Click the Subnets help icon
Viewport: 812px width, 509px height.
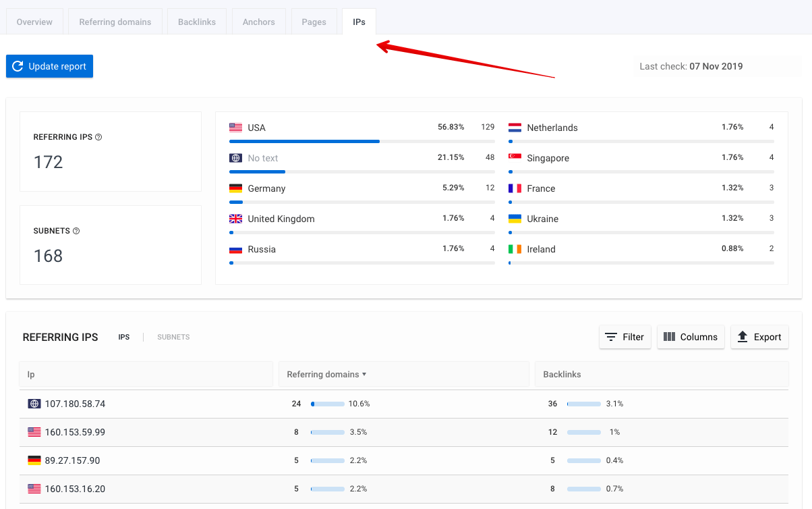[76, 231]
